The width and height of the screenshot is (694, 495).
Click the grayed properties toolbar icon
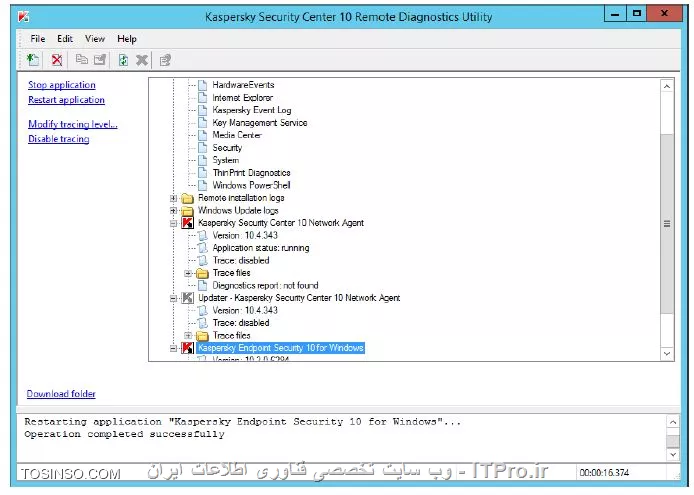(165, 60)
